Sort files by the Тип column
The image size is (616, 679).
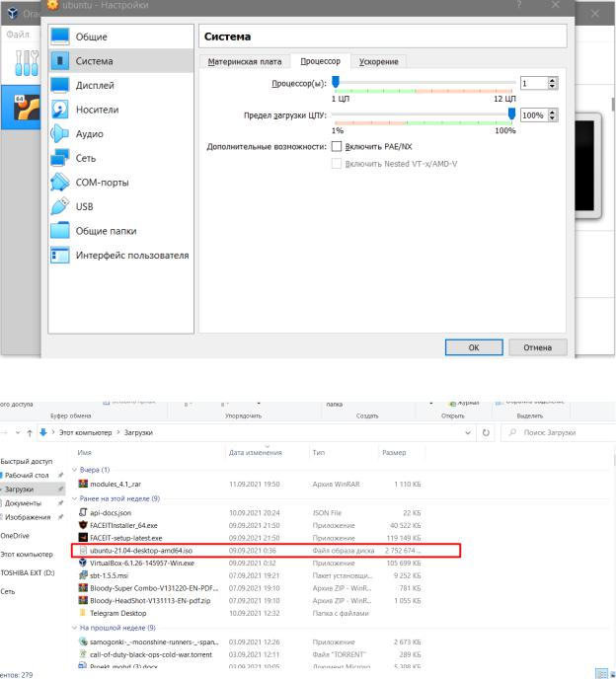(x=319, y=452)
